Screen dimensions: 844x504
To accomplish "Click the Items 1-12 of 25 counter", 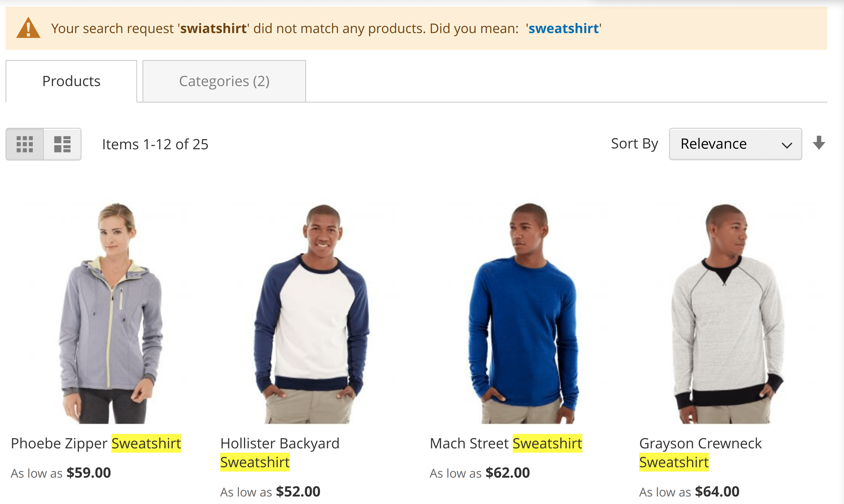I will [155, 144].
